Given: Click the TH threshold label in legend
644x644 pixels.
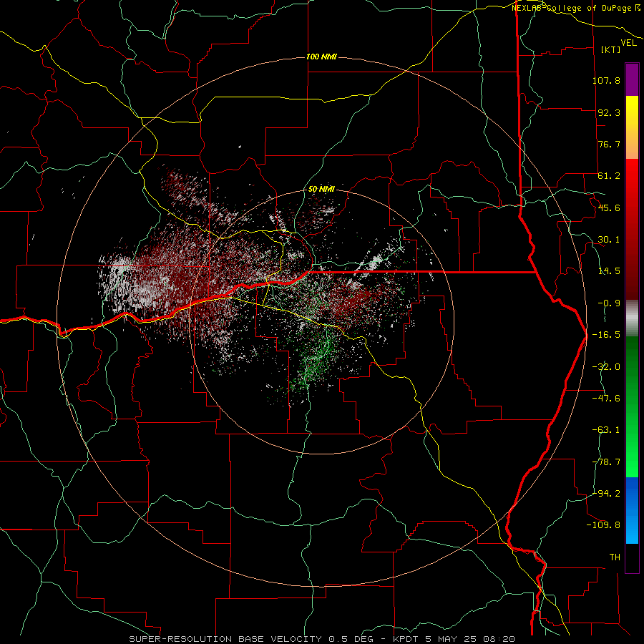Looking at the screenshot, I should pos(615,557).
